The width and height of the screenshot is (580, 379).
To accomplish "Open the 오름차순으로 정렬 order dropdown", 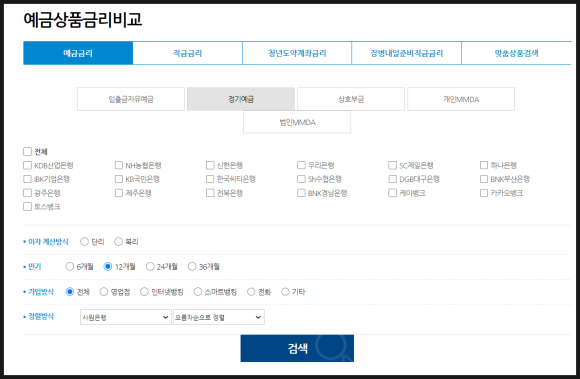I will pos(219,317).
